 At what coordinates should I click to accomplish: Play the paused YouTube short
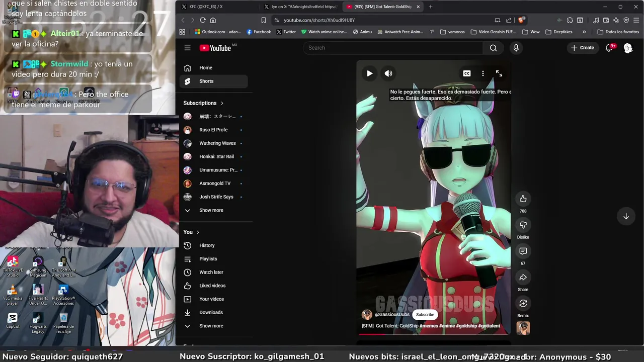(369, 73)
